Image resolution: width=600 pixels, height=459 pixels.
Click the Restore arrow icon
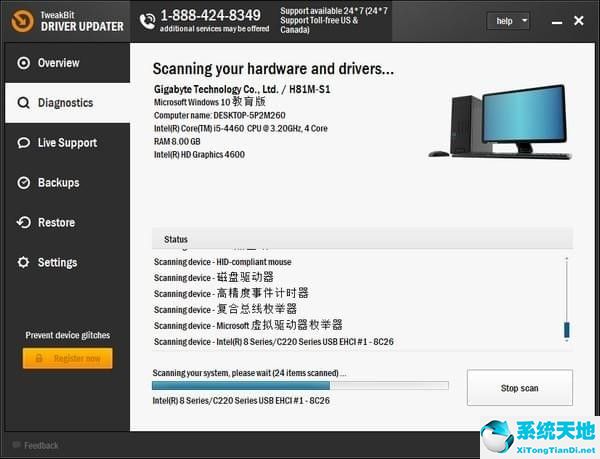point(23,222)
